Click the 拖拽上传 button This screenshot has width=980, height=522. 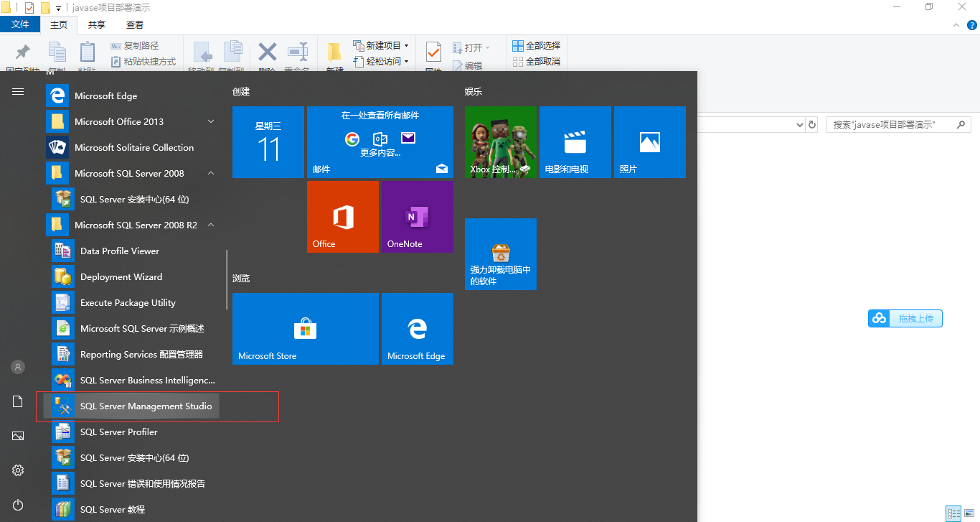click(x=905, y=318)
